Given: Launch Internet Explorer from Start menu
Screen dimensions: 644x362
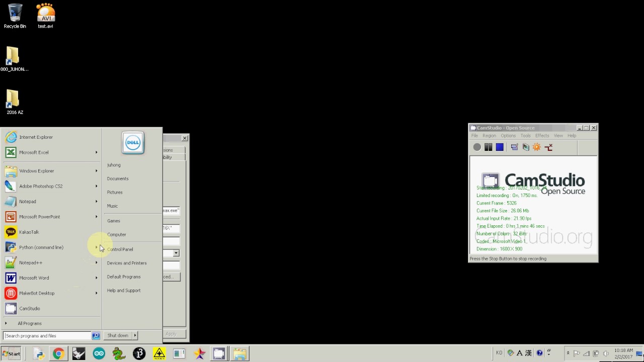Looking at the screenshot, I should click(x=51, y=137).
